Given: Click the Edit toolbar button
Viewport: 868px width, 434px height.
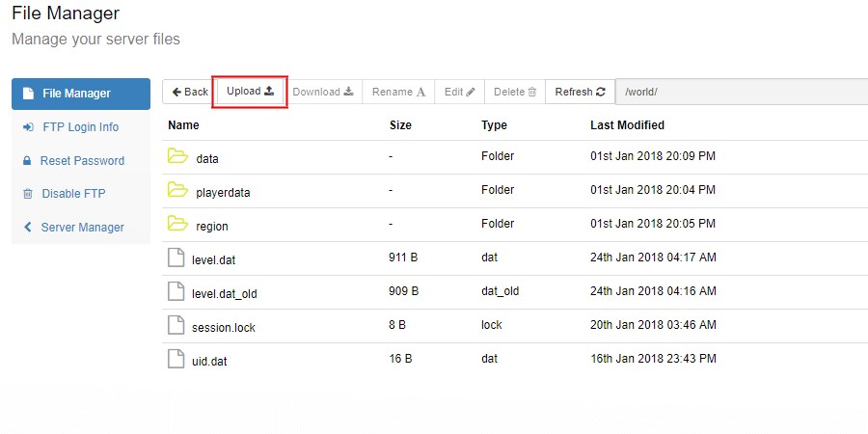Looking at the screenshot, I should click(459, 92).
